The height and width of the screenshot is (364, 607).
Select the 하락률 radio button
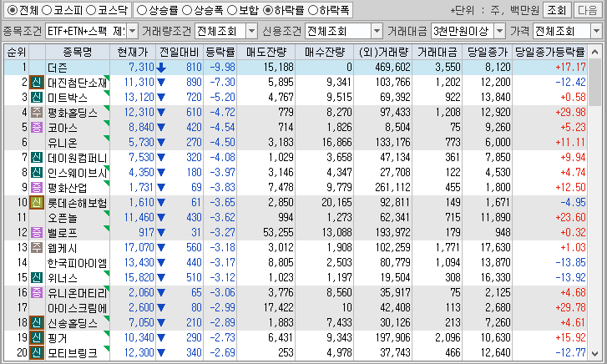point(268,10)
